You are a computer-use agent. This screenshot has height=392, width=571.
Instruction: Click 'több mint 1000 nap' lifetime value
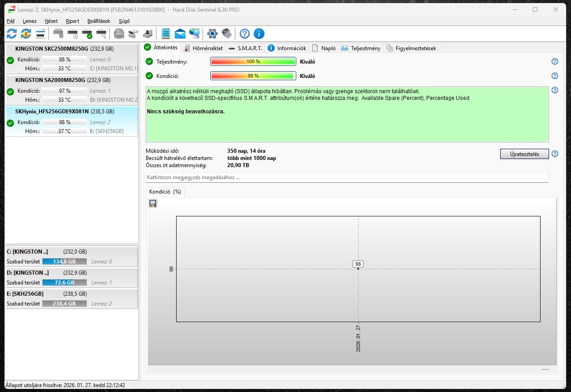pyautogui.click(x=251, y=158)
